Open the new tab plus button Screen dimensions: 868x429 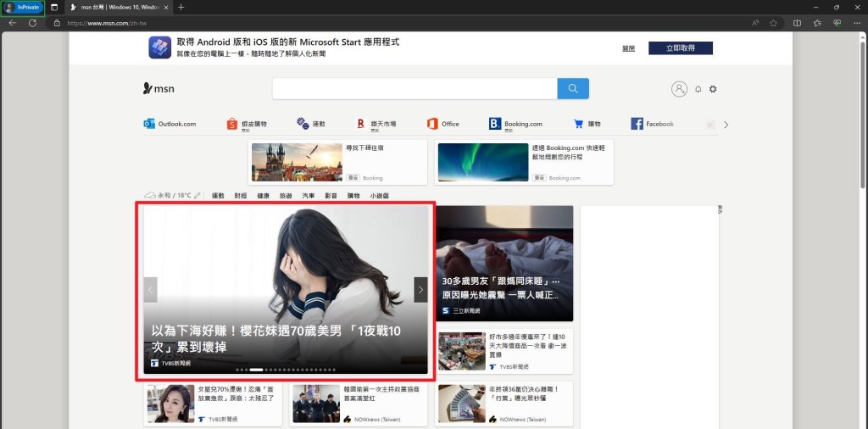tap(181, 7)
